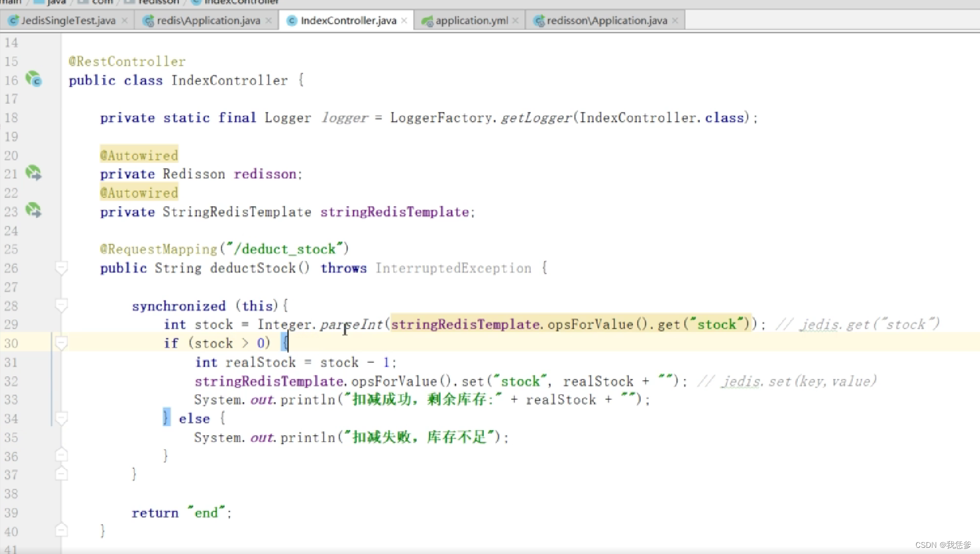
Task: Click line number 18 in the gutter
Action: pyautogui.click(x=11, y=118)
